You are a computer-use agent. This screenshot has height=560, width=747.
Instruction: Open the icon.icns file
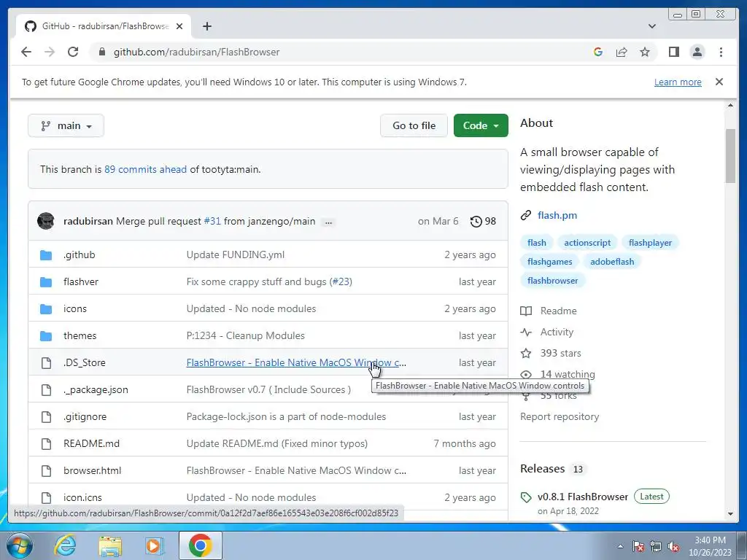(x=82, y=497)
